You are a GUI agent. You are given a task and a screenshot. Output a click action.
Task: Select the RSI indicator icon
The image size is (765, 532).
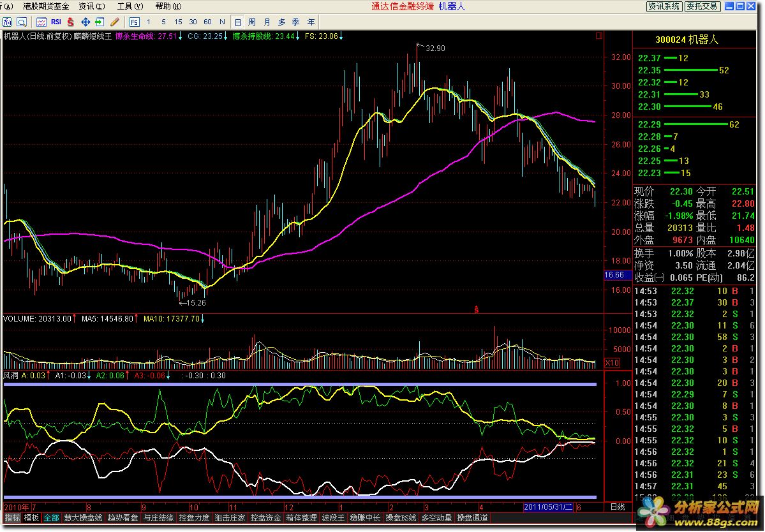point(56,22)
